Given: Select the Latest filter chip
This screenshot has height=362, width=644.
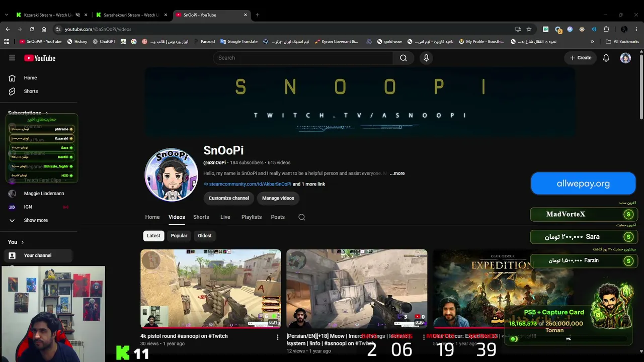Looking at the screenshot, I should click(153, 236).
